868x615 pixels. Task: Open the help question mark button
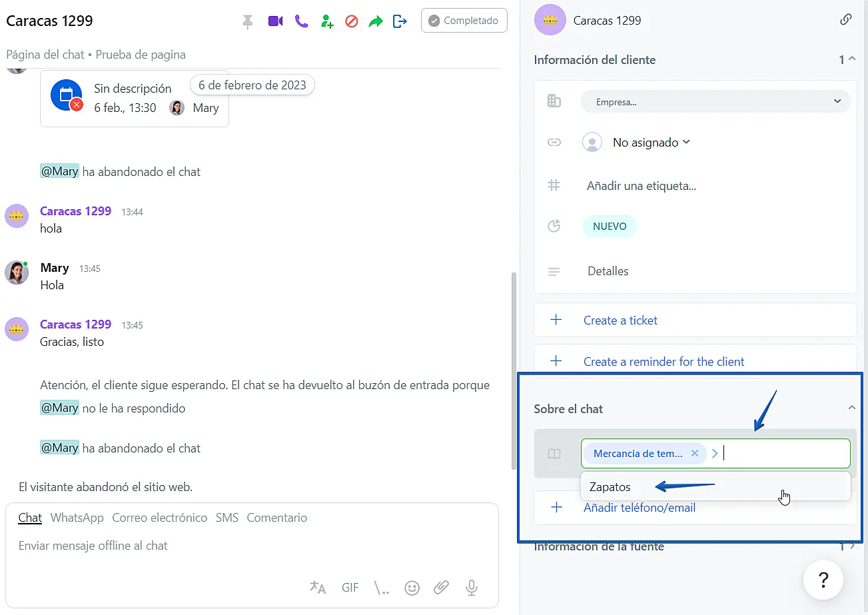pyautogui.click(x=823, y=580)
